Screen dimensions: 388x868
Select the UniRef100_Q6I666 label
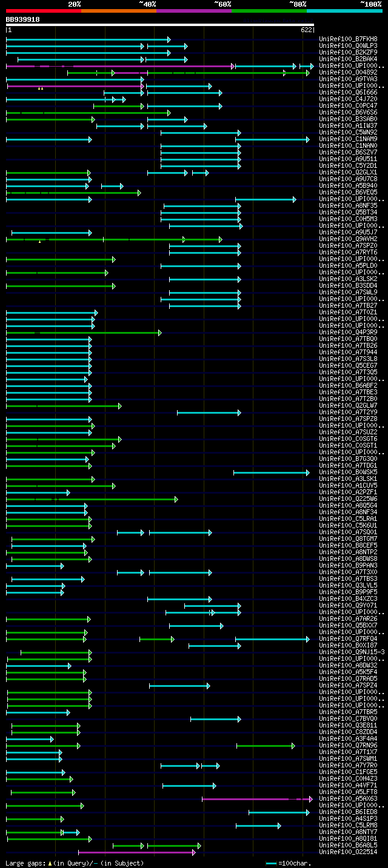(x=348, y=93)
